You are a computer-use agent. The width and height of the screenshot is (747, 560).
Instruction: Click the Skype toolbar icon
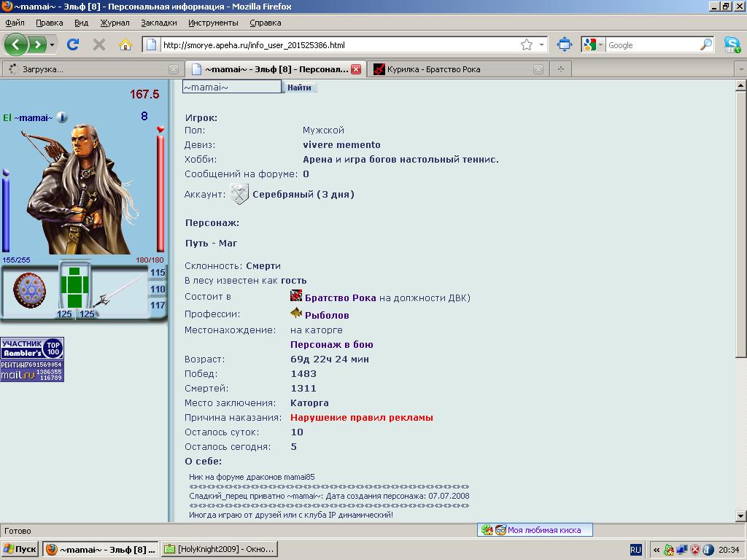coord(732,44)
